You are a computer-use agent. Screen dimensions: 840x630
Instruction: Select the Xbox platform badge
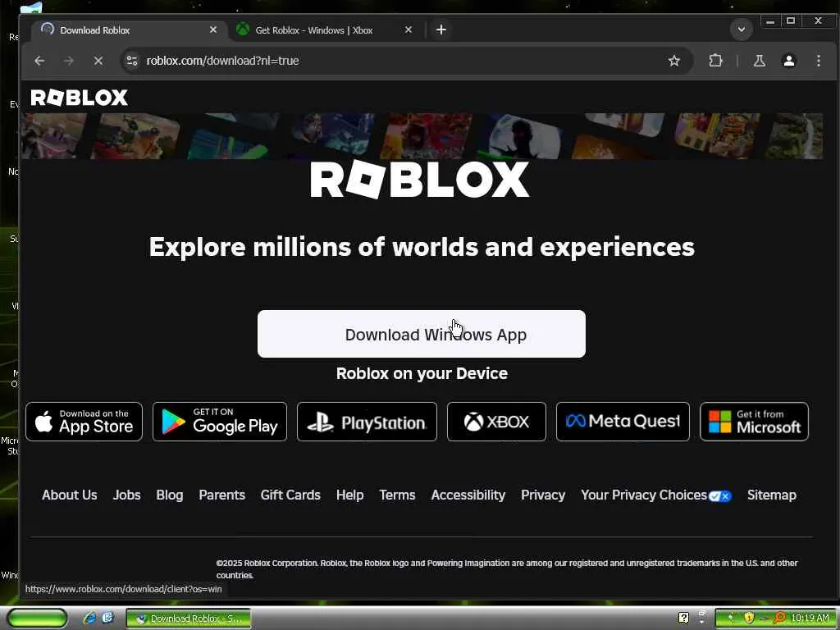coord(496,422)
